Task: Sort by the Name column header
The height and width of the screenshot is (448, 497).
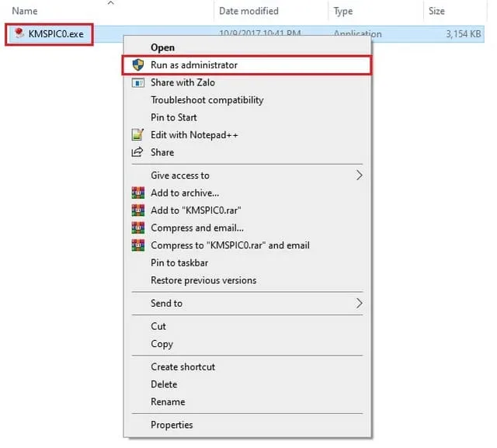Action: pos(25,11)
